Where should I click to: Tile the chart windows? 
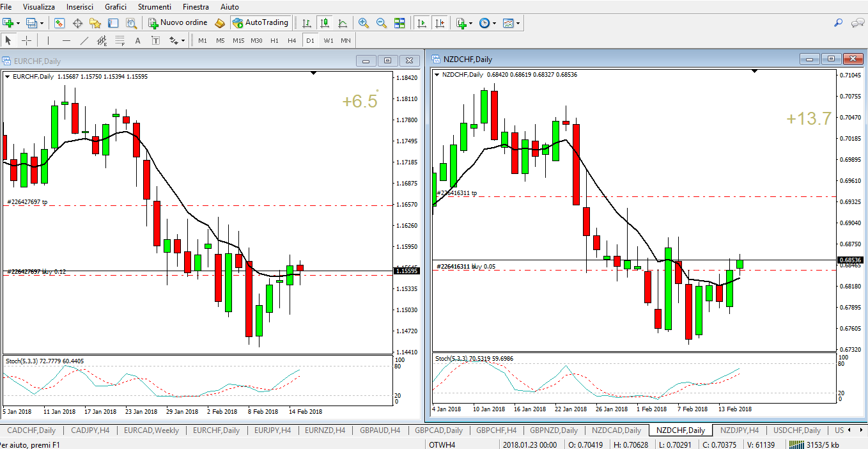[399, 23]
